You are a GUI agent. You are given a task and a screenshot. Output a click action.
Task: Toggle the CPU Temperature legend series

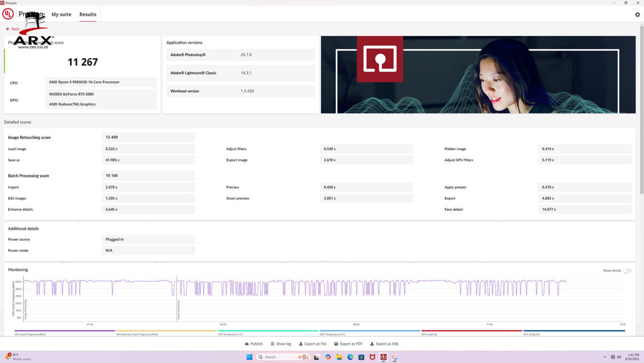click(268, 332)
